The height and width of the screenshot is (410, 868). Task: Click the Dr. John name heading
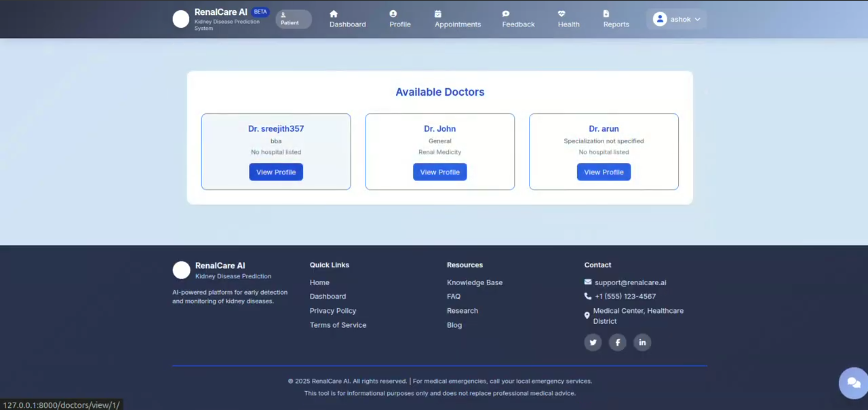point(440,128)
